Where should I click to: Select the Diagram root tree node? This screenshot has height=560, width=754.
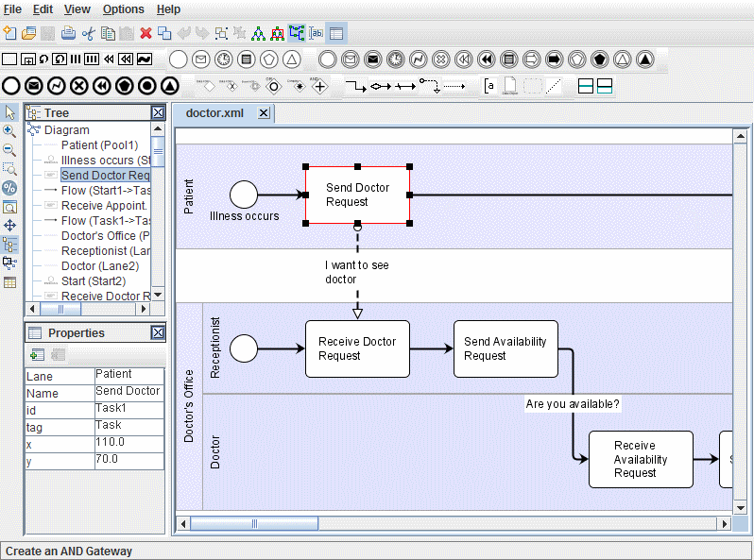pos(66,130)
